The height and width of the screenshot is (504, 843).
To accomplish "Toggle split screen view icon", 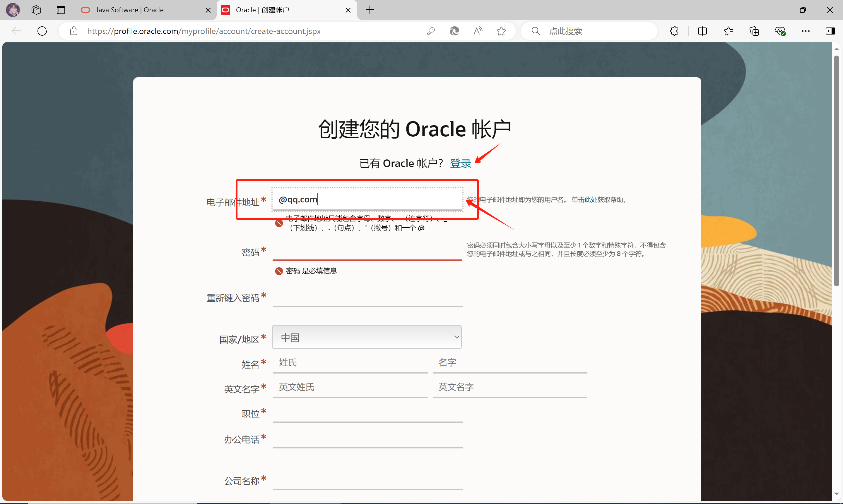I will pyautogui.click(x=702, y=31).
